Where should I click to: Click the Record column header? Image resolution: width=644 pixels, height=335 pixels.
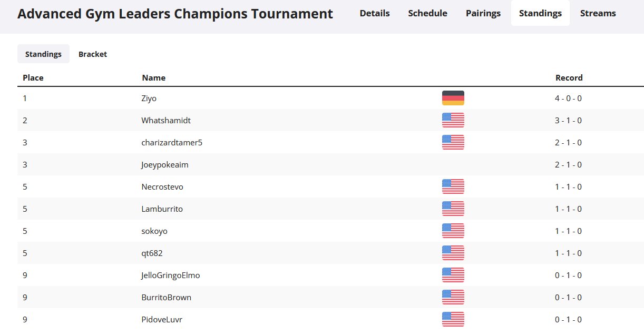coord(569,78)
